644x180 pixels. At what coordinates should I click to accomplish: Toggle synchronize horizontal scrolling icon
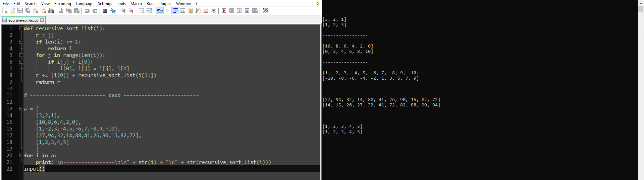point(149,11)
